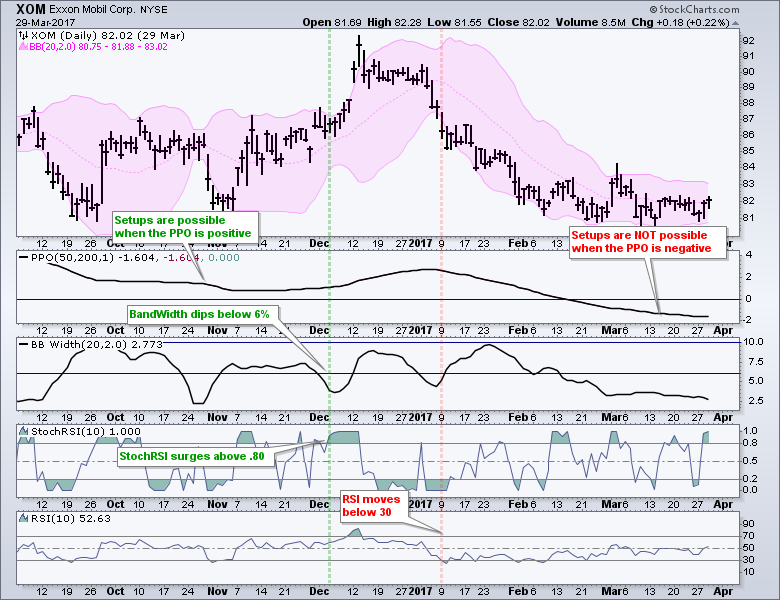Click the black line marker before PPO legend
The width and height of the screenshot is (780, 600).
pos(23,258)
